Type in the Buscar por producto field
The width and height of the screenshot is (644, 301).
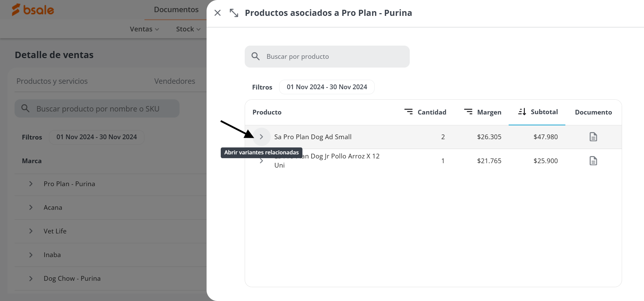tap(327, 56)
